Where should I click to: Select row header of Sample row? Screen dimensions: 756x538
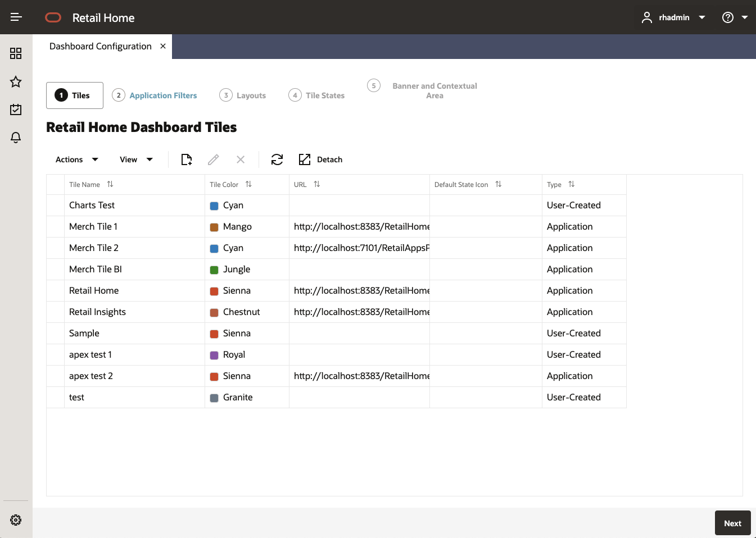56,334
